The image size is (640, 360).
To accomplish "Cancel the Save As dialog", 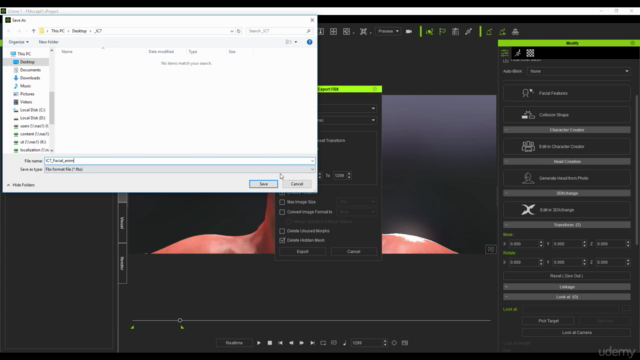I will tap(297, 184).
